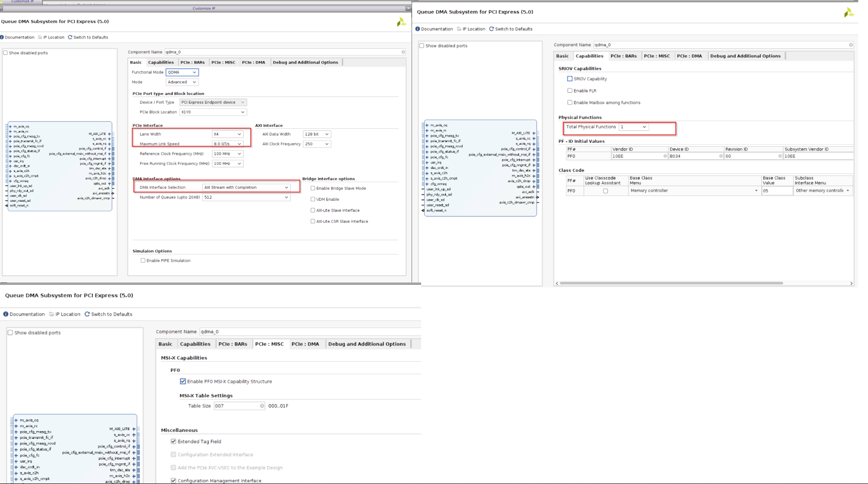The width and height of the screenshot is (868, 484).
Task: Expand the M_AXI_LITE port in the Capabilities window diagram
Action: (x=534, y=133)
